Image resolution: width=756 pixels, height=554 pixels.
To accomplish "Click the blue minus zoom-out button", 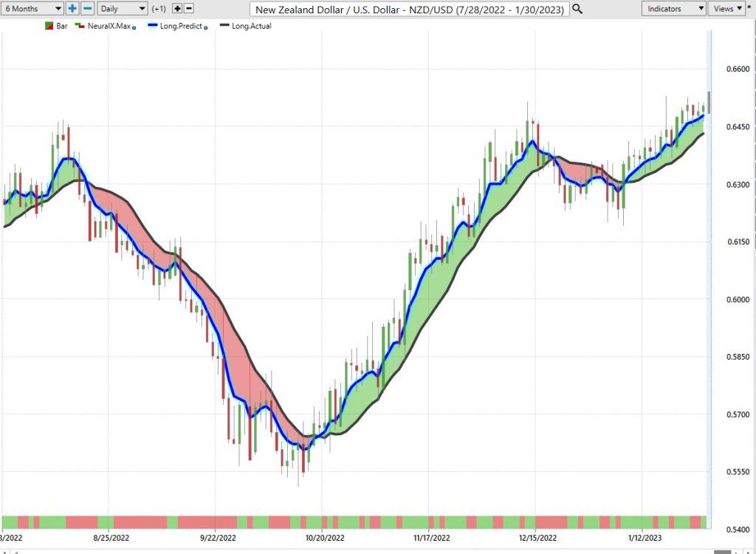I will 88,9.
